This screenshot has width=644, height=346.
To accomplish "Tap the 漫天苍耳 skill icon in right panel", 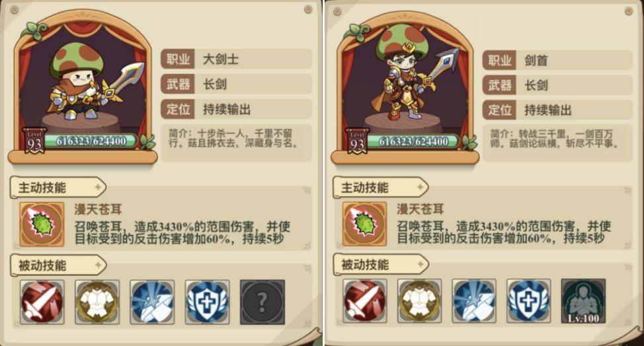I will (365, 224).
